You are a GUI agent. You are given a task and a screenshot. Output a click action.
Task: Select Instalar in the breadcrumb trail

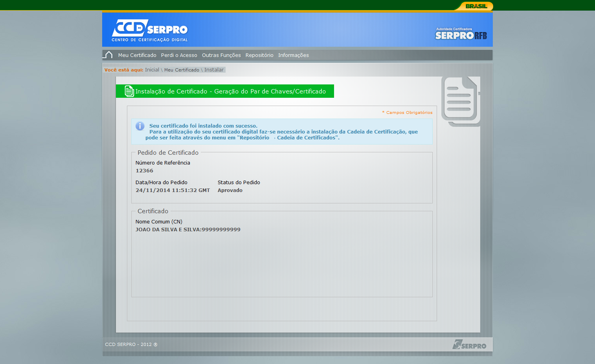pyautogui.click(x=214, y=70)
